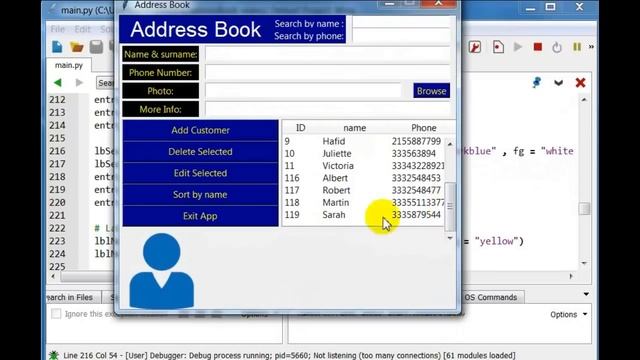640x360 pixels.
Task: Click editor horizontal scrollbar right arrow
Action: [571, 276]
